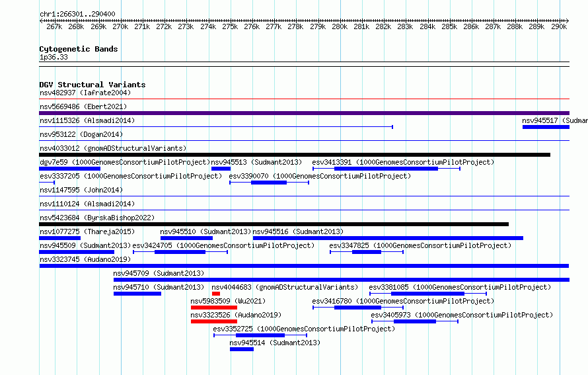Open the esv3413391 variant label
This screenshot has width=588, height=375.
pyautogui.click(x=403, y=162)
